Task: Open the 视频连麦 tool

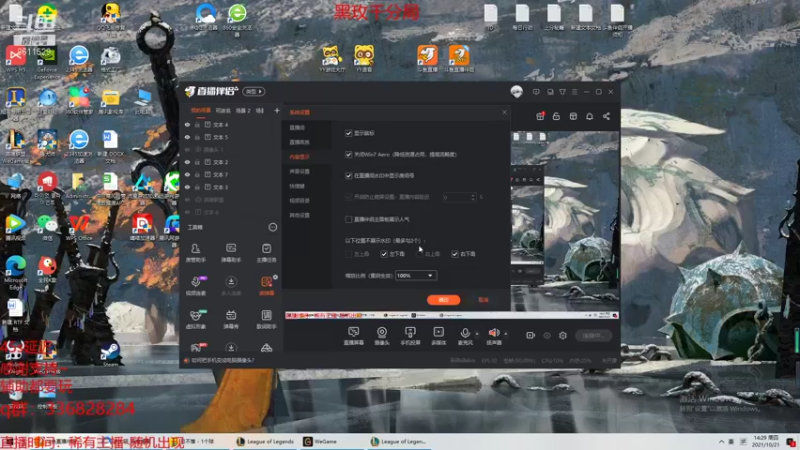Action: tap(195, 286)
